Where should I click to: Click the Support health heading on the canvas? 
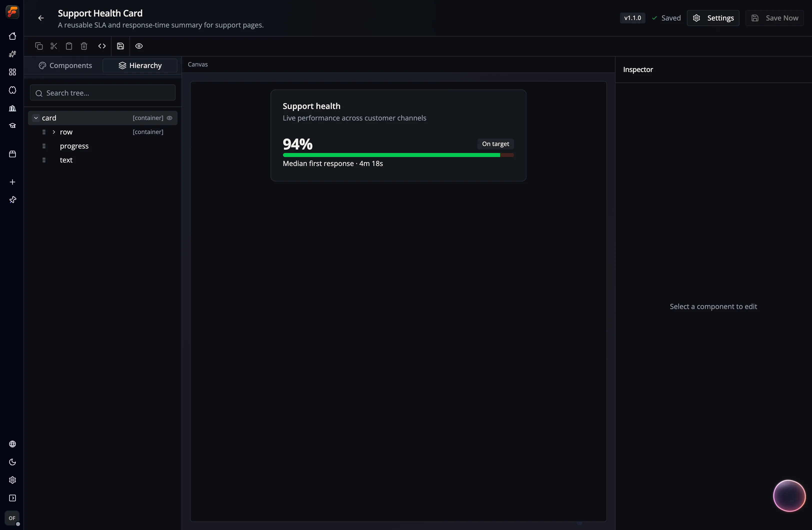tap(311, 106)
